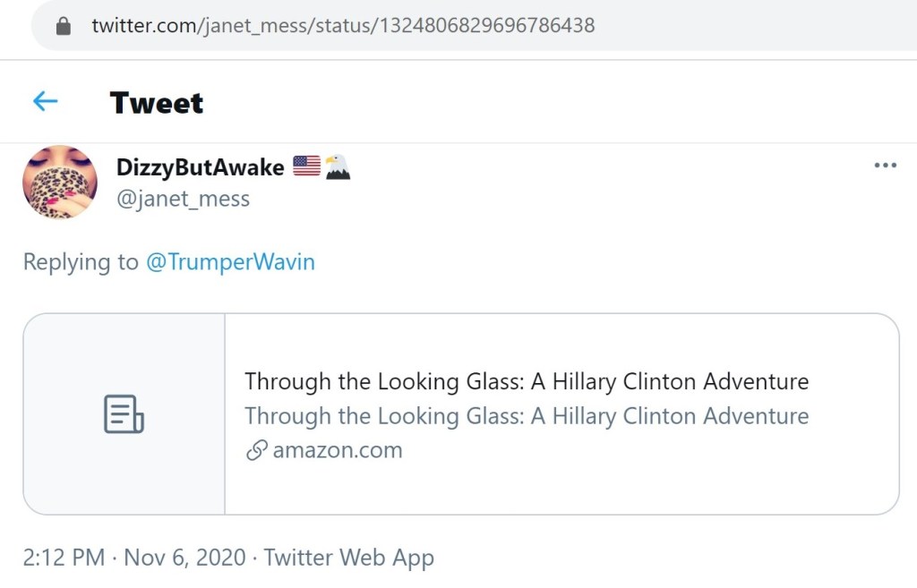Open the three-dot more options menu
Image resolution: width=917 pixels, height=588 pixels.
click(885, 166)
